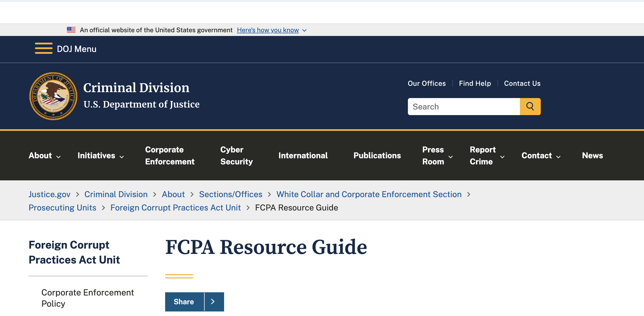The width and height of the screenshot is (644, 316).
Task: Click the Department of Justice seal logo
Action: click(x=53, y=96)
